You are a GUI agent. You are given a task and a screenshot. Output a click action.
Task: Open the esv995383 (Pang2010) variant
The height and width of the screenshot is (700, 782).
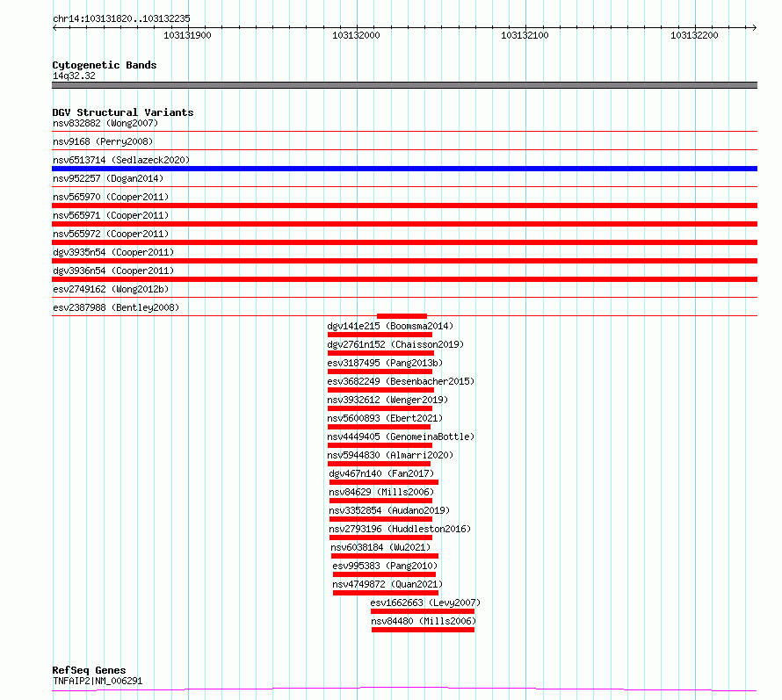[x=385, y=566]
